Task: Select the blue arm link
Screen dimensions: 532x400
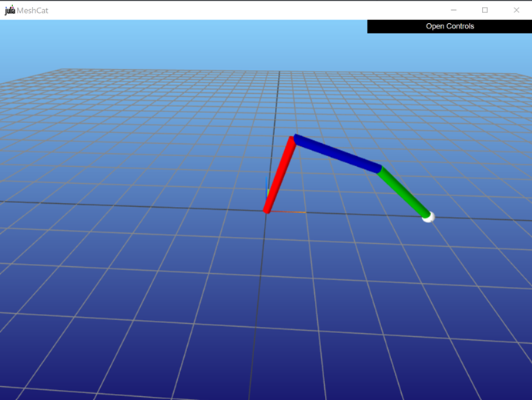Action: [x=337, y=154]
